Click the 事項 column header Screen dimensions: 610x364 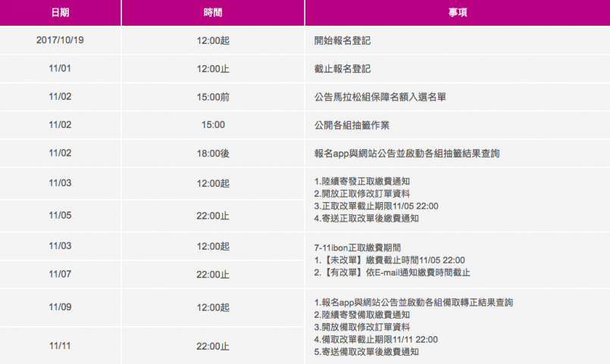pyautogui.click(x=457, y=14)
